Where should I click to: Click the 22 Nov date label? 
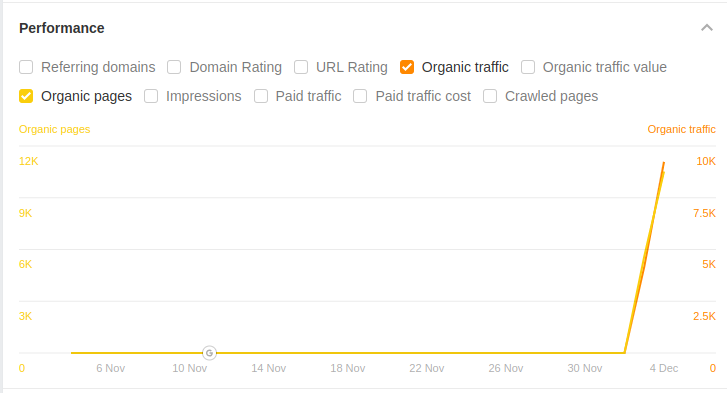click(x=427, y=368)
